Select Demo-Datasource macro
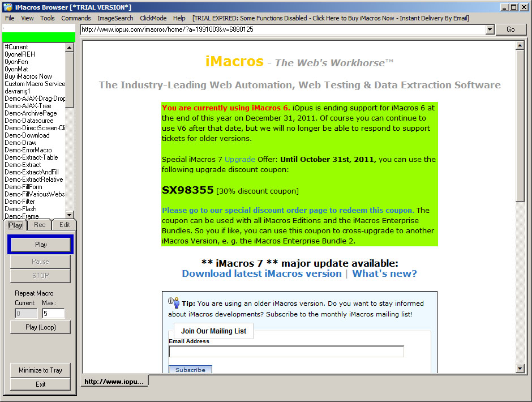This screenshot has height=402, width=532. pos(35,121)
